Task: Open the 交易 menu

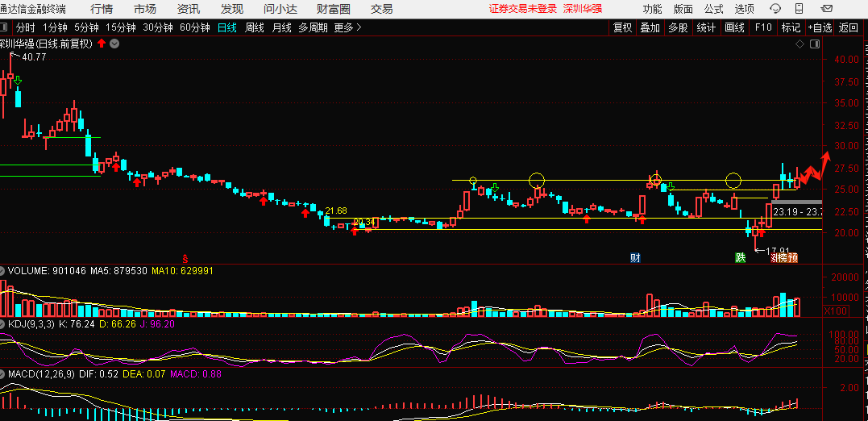Action: (381, 9)
